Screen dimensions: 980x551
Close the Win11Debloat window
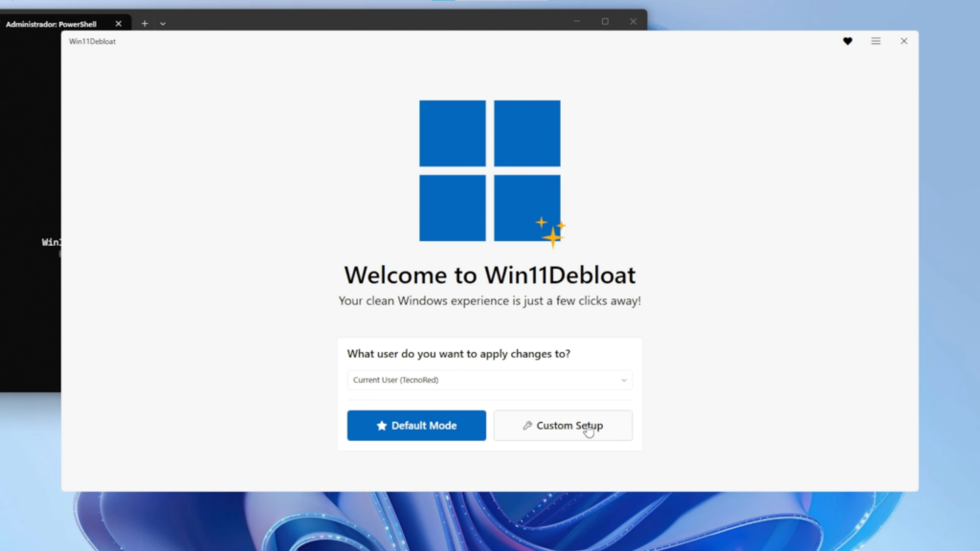coord(903,41)
